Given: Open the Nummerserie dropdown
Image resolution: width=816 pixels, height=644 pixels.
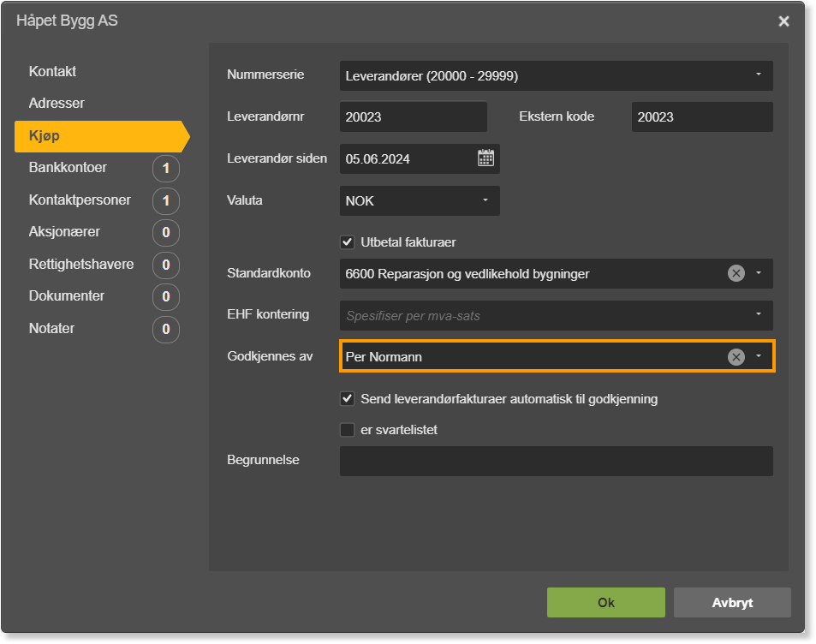Looking at the screenshot, I should pyautogui.click(x=556, y=76).
